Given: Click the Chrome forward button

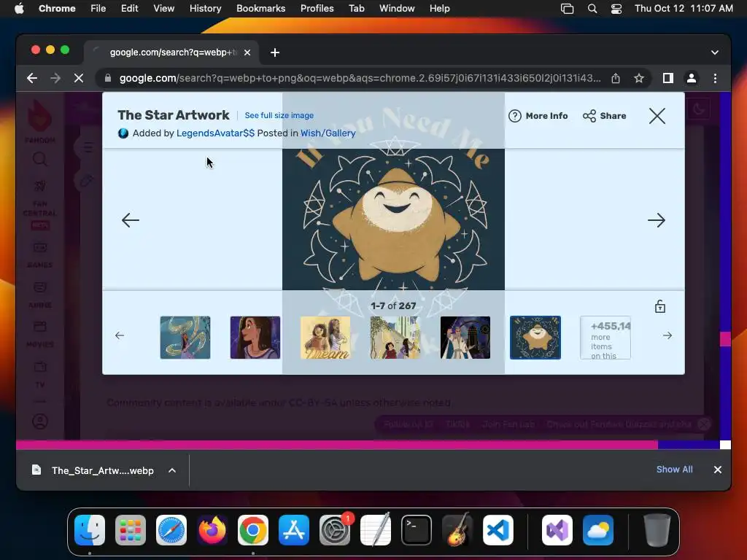Looking at the screenshot, I should (55, 78).
